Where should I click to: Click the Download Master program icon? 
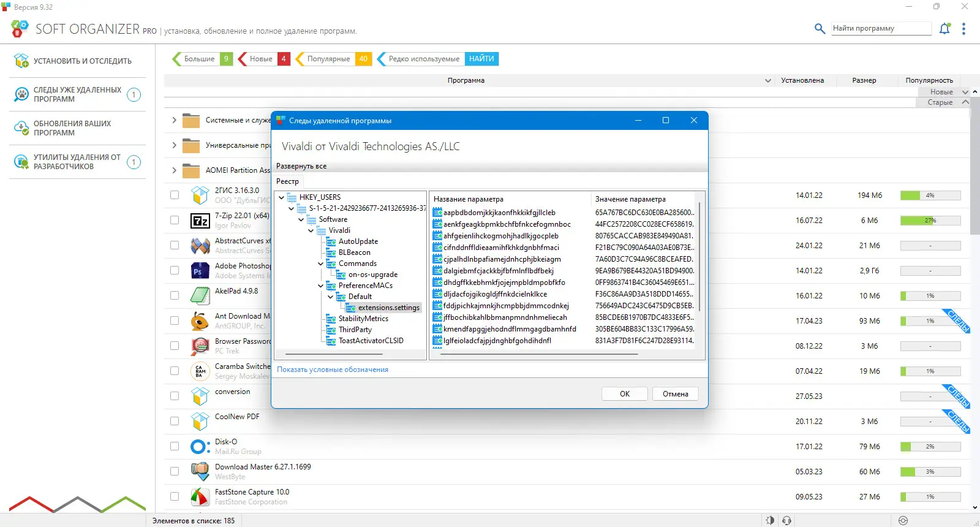(200, 472)
